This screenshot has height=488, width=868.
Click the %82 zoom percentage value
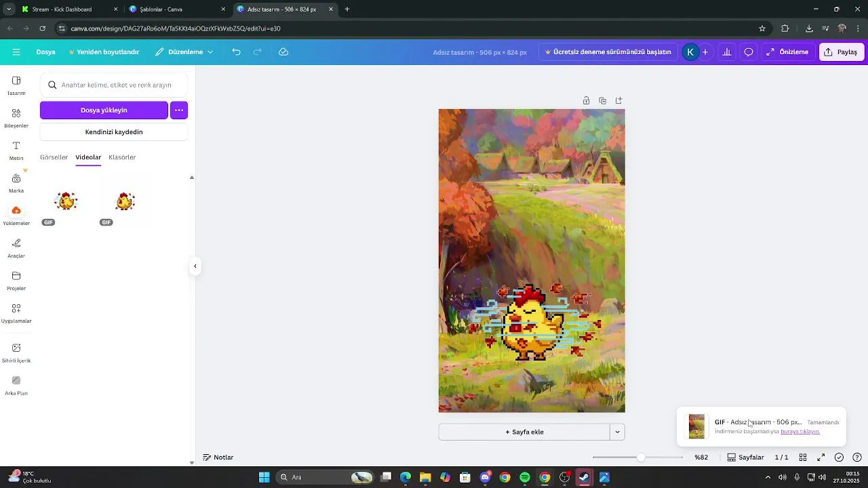(701, 457)
